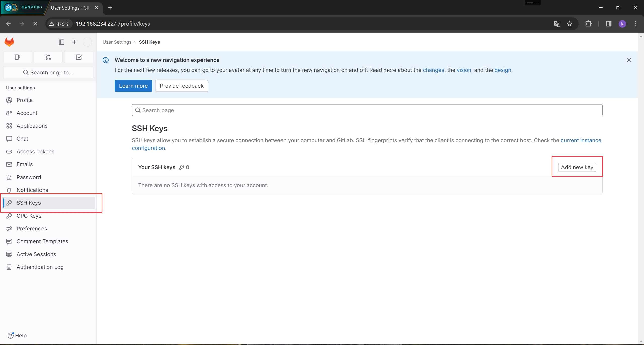Screen dimensions: 644x345
Task: Click the Search or go to field
Action: point(48,73)
